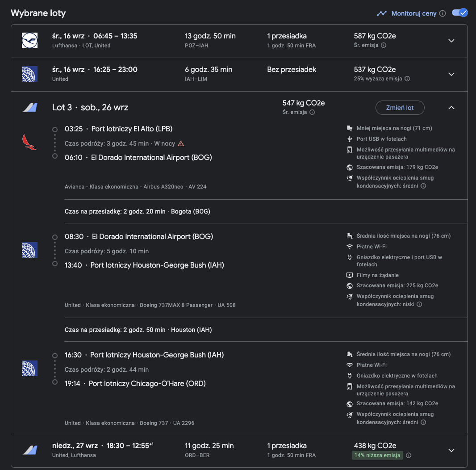Image resolution: width=476 pixels, height=470 pixels.
Task: Click the 'Lot 3 · sob., 26 wrz' header
Action: (90, 107)
